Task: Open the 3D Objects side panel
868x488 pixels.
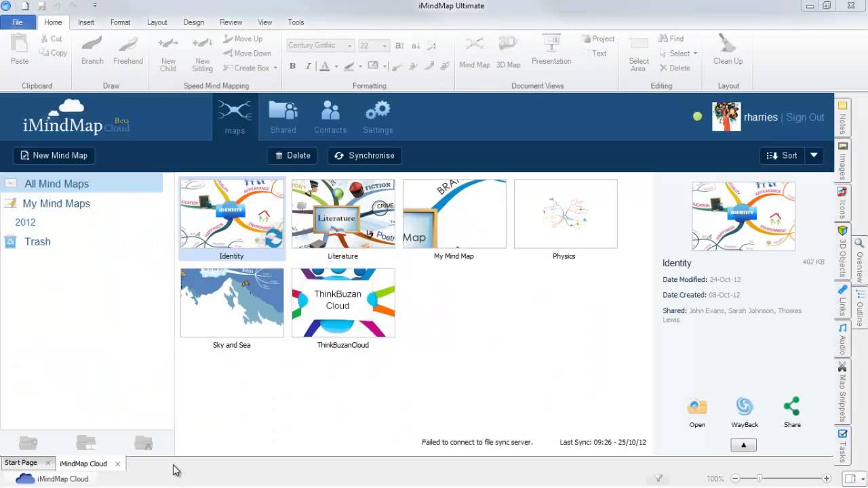Action: 843,252
